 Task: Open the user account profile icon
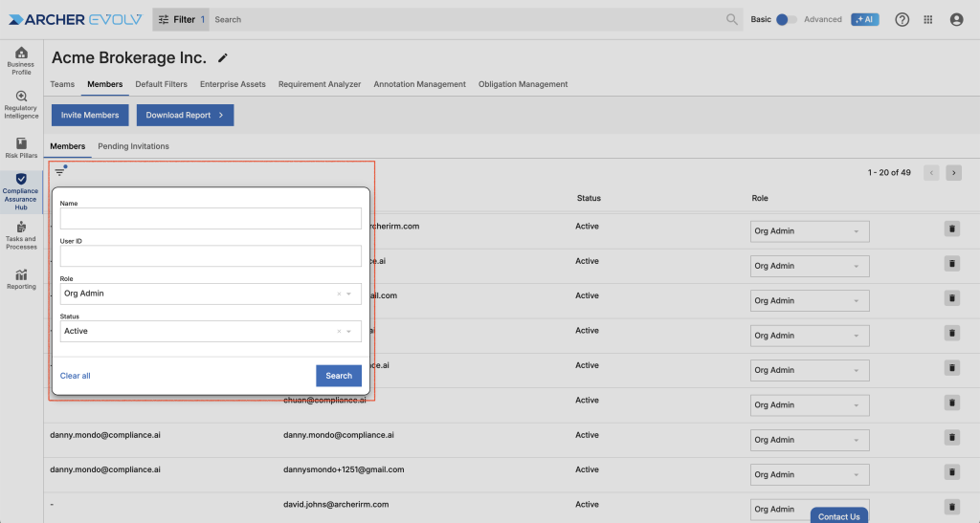(x=956, y=19)
